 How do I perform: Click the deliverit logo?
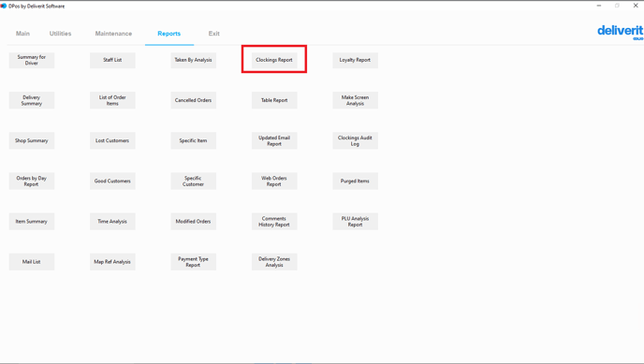(x=621, y=32)
